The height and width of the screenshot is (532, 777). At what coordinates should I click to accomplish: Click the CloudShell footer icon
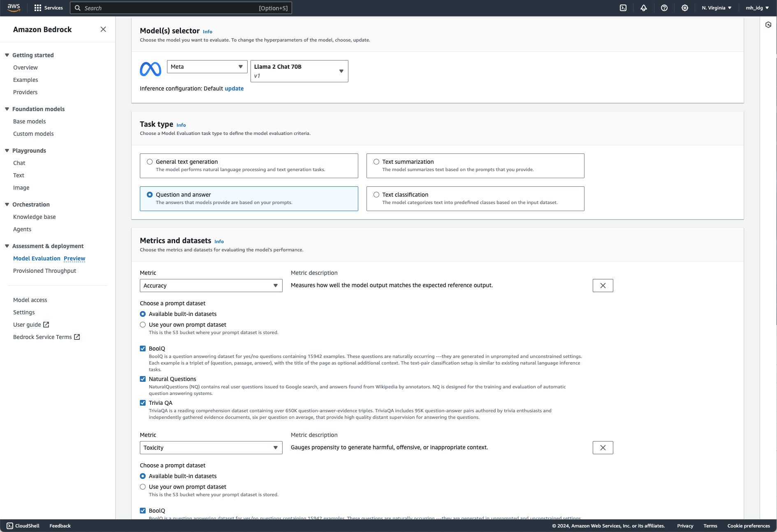click(10, 526)
